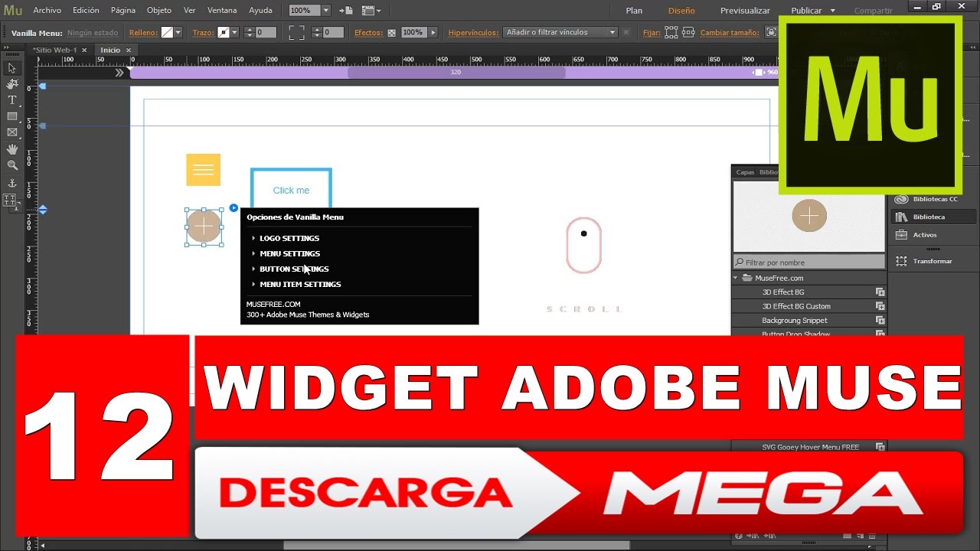
Task: Click the Trazo stroke color swatch
Action: point(223,33)
